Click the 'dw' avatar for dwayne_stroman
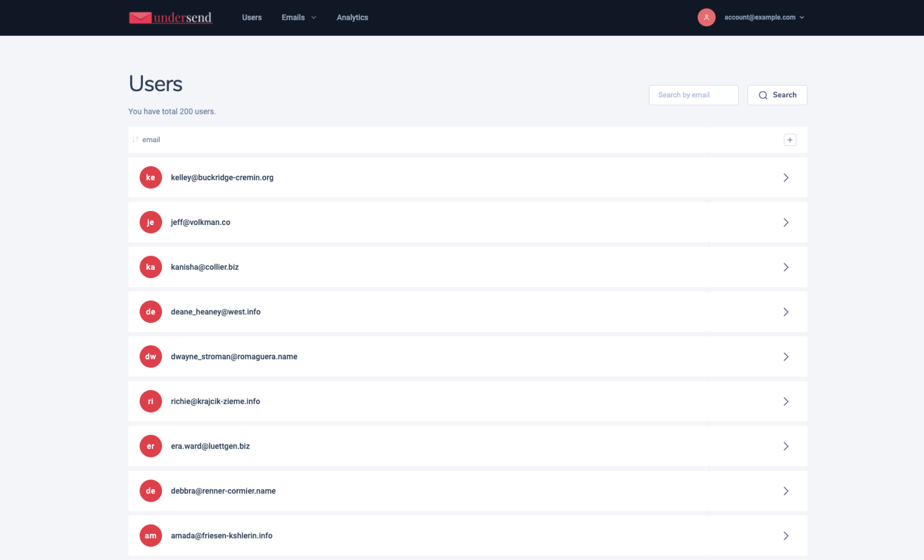 (x=151, y=357)
